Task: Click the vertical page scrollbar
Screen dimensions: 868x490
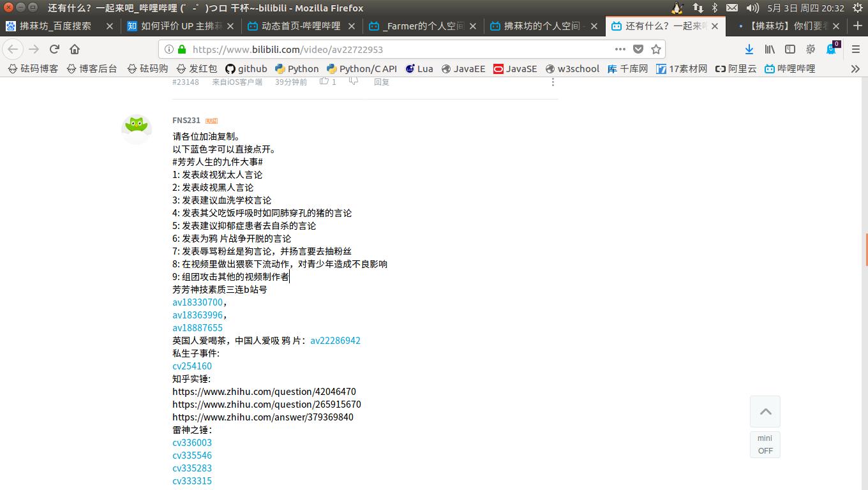Action: pos(865,249)
